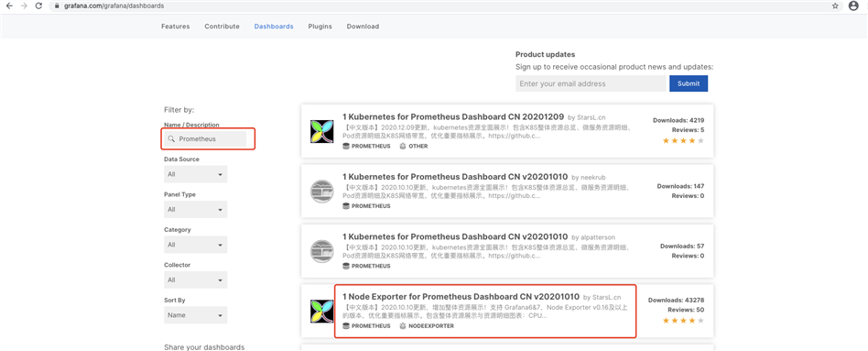Image resolution: width=868 pixels, height=351 pixels.
Task: Click the NODEEXPORTER collector icon
Action: 403,326
